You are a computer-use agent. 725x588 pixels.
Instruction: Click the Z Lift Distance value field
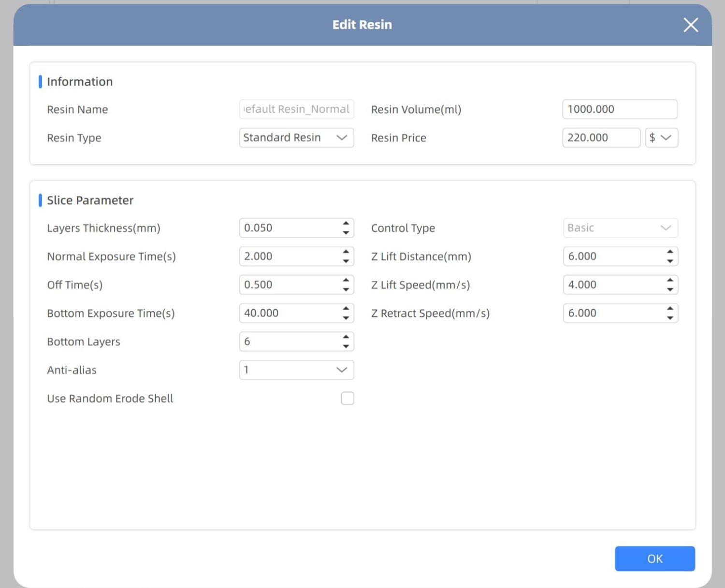(613, 257)
